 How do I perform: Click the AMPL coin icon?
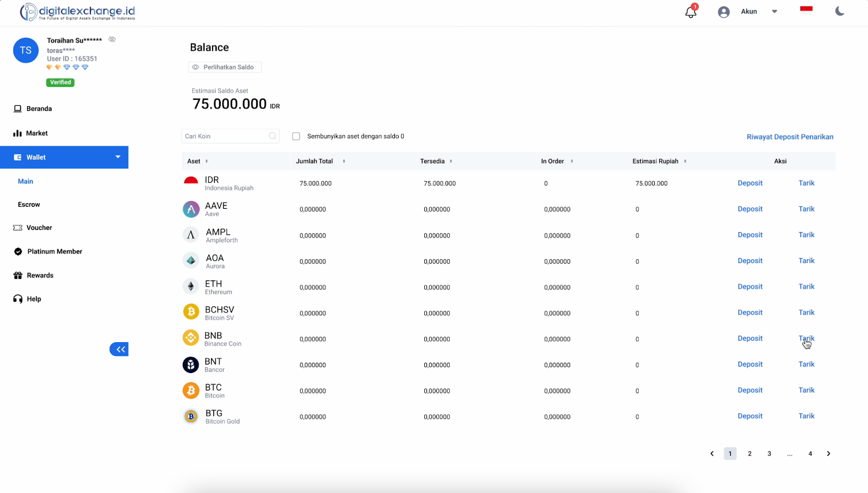(191, 235)
